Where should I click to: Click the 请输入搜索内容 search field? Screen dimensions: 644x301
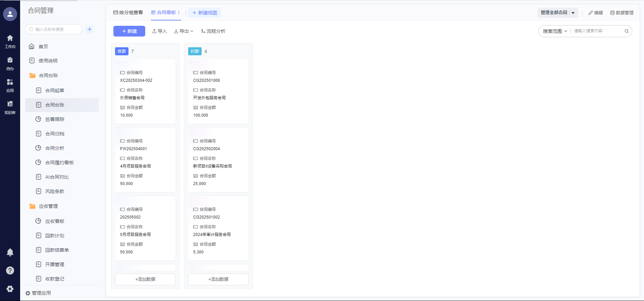[x=597, y=31]
